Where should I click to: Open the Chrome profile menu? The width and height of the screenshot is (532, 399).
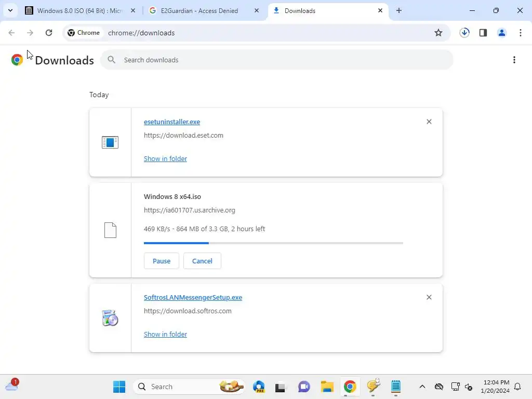point(502,33)
